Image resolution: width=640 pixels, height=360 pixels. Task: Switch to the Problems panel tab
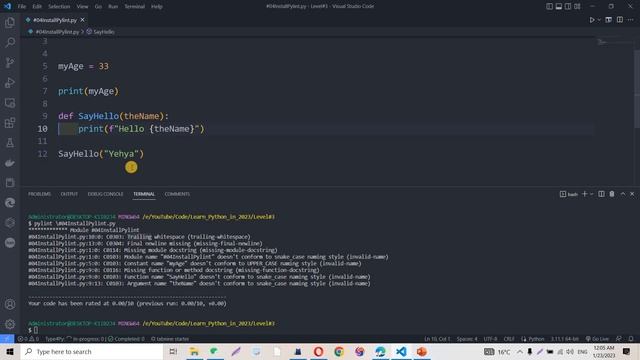pos(40,194)
